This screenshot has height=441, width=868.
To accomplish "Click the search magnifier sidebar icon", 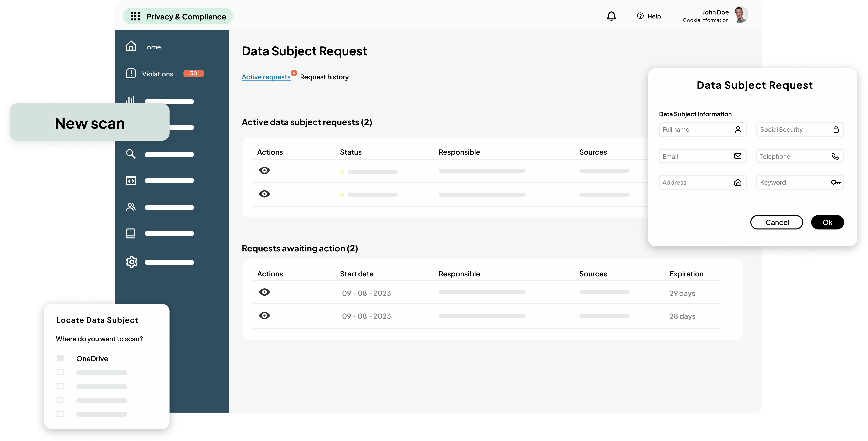I will tap(131, 154).
